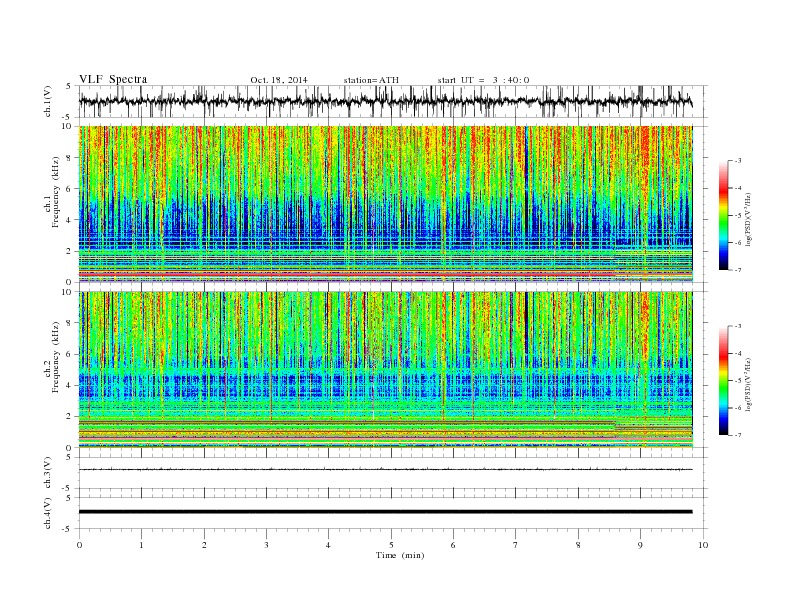Click the time axis tick label '9'

640,545
